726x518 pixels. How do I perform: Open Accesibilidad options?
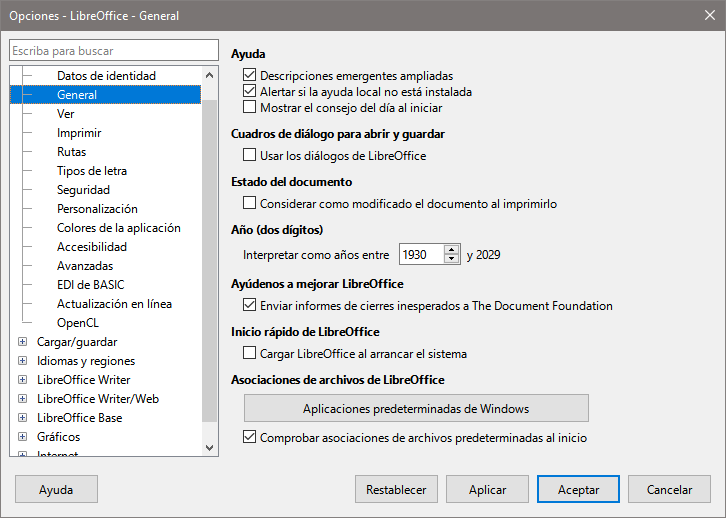92,247
